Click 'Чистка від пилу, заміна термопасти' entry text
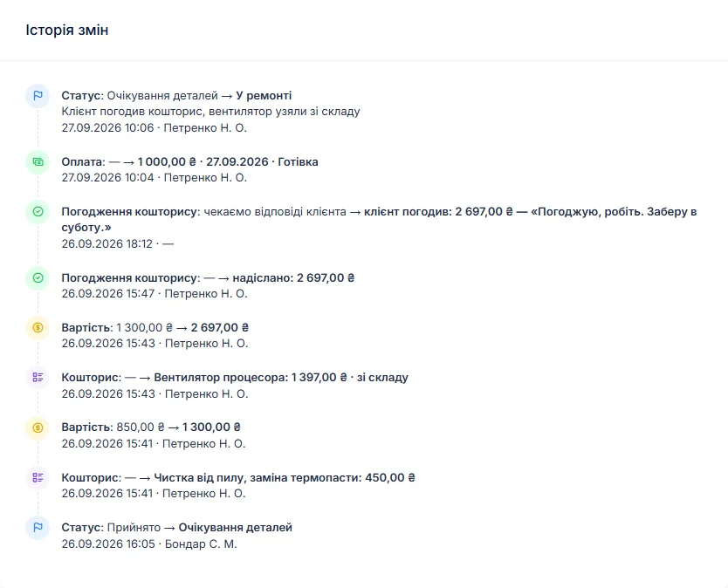728x588 pixels. 258,477
